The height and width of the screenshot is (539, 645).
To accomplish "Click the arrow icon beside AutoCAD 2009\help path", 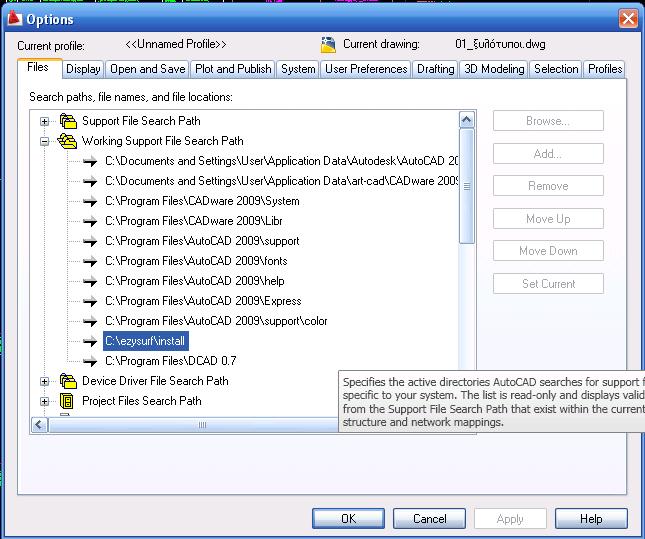I will [x=90, y=281].
